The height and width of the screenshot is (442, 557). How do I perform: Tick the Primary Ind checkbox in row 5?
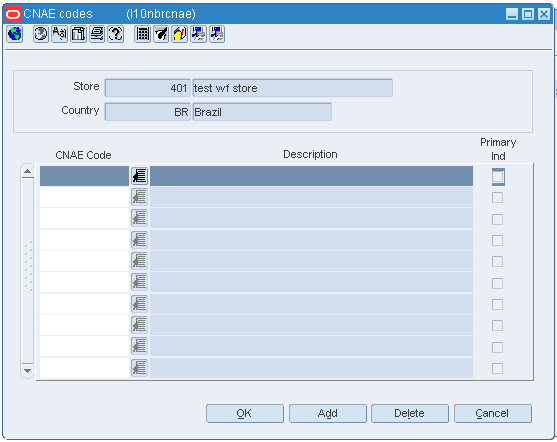tap(497, 262)
